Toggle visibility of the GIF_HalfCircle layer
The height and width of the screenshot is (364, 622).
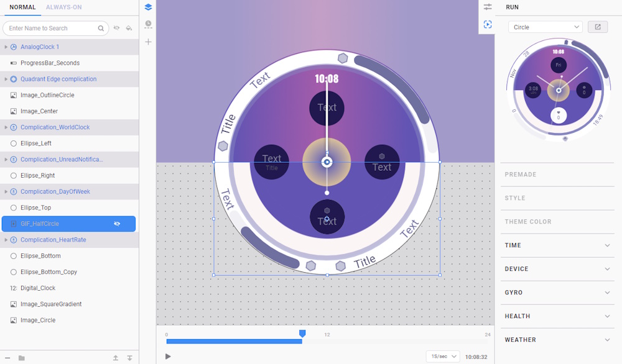point(117,224)
